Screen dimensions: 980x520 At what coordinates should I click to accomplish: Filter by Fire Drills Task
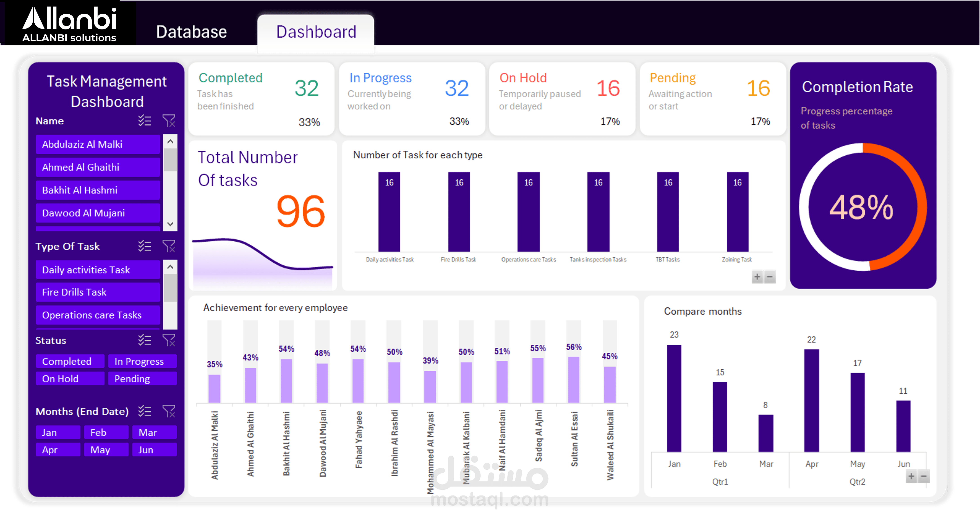pos(98,292)
